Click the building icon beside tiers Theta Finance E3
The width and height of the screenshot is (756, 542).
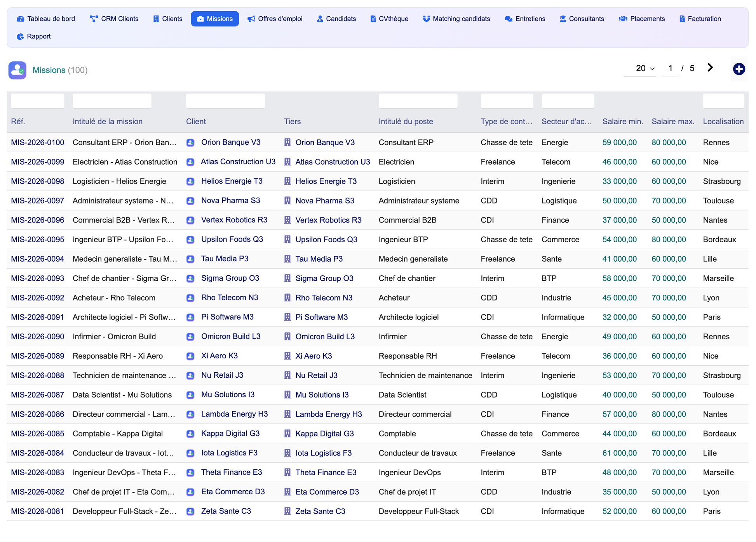coord(287,473)
